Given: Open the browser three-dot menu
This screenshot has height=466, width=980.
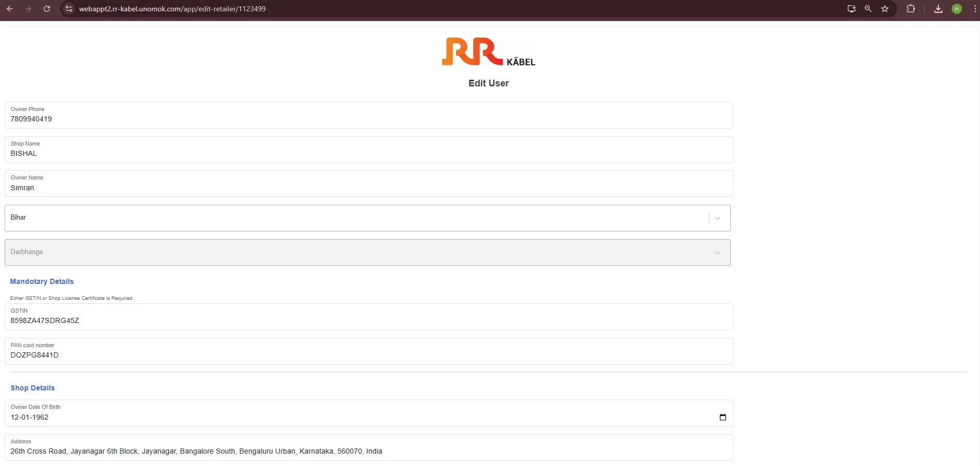Looking at the screenshot, I should [x=975, y=9].
